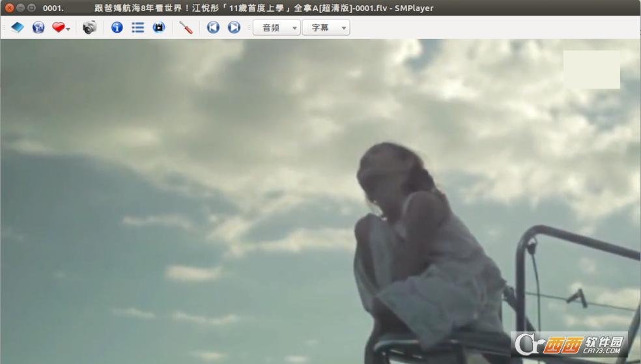Screen dimensions: 641x364
Task: Close the SMPlayer window
Action: [9, 8]
